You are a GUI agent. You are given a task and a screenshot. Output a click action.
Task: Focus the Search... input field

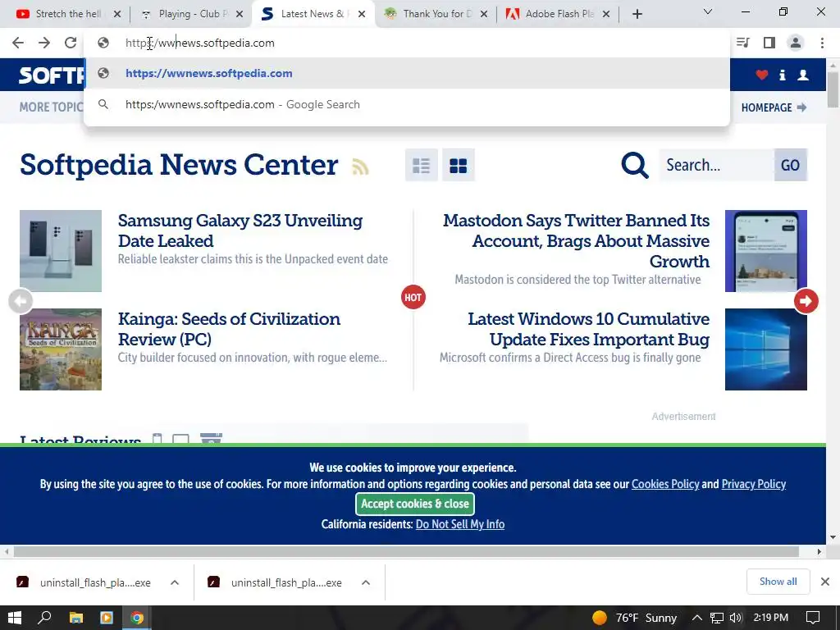click(716, 165)
